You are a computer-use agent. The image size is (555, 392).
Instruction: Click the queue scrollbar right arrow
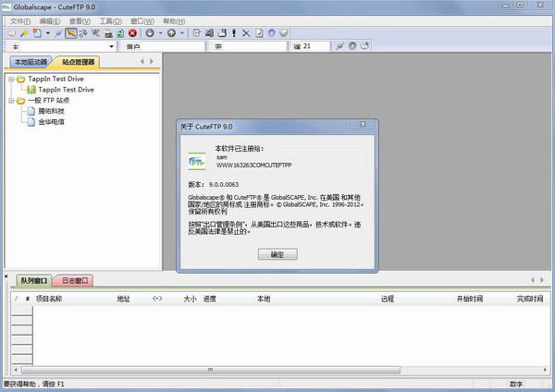pos(545,370)
